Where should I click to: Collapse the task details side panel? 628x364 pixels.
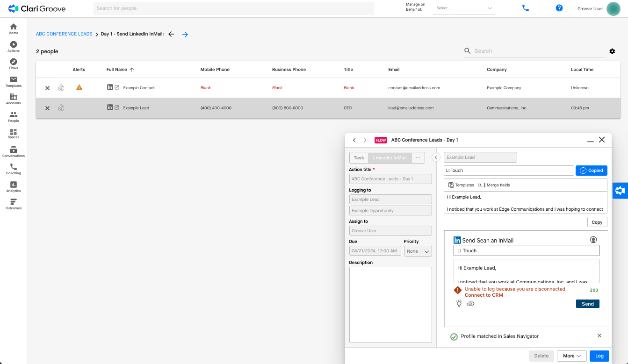436,157
